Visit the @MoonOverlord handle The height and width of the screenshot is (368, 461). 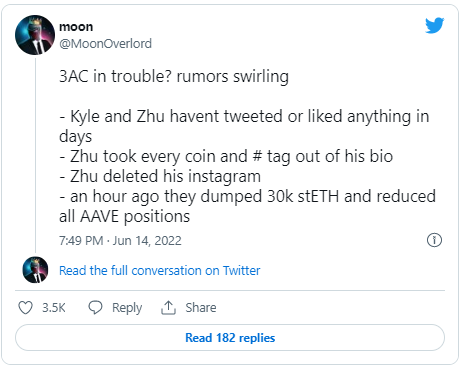coord(105,44)
